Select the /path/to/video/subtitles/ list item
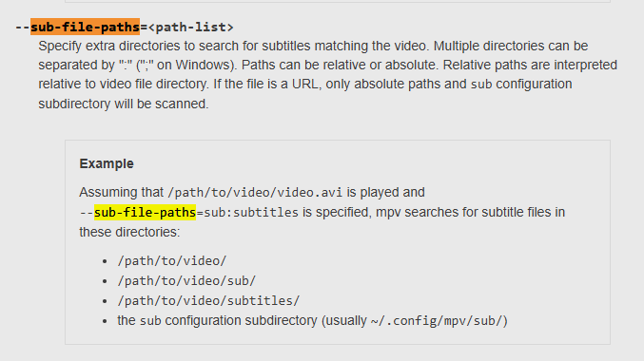 pos(208,301)
